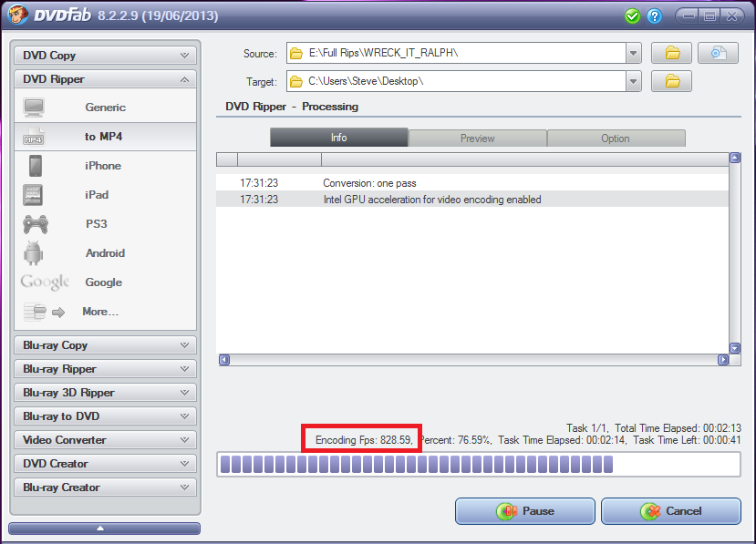This screenshot has width=756, height=544.
Task: Choose the iPhone ripper profile
Action: coord(106,166)
